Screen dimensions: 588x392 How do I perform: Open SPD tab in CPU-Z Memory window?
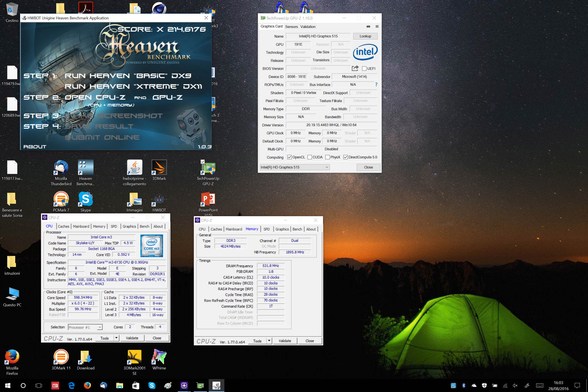(x=266, y=229)
